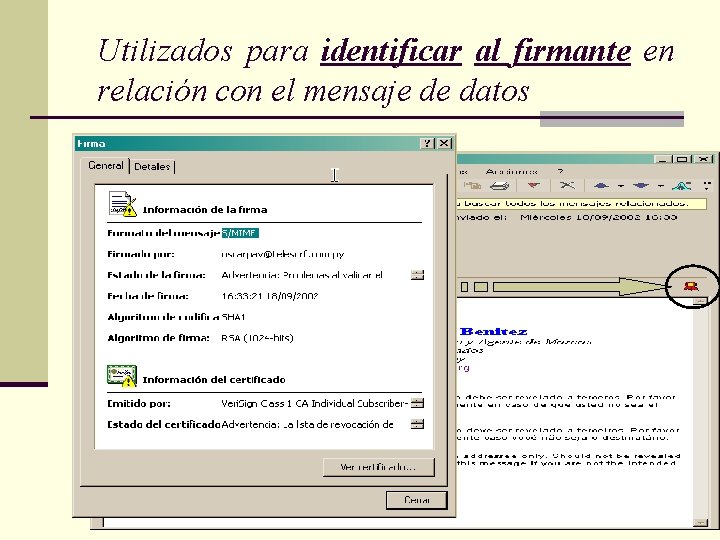The height and width of the screenshot is (540, 720).
Task: Open the dropdown arrow beside the previous item button
Action: click(x=620, y=186)
